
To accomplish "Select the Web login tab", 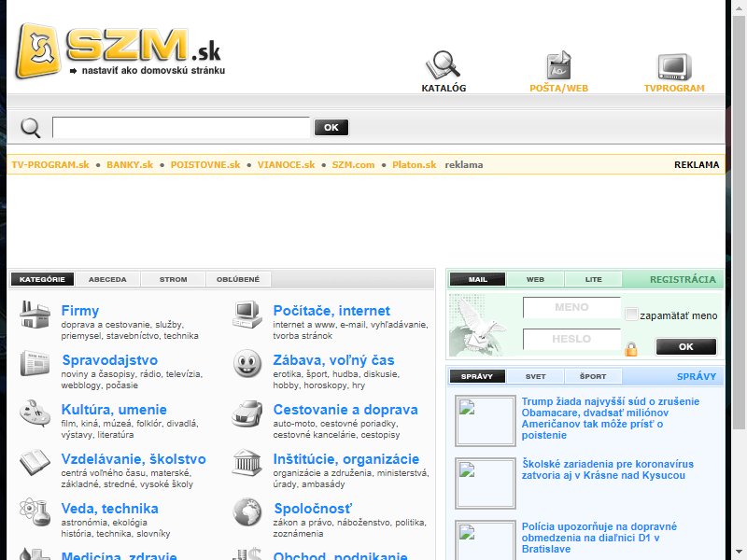I will click(x=535, y=279).
